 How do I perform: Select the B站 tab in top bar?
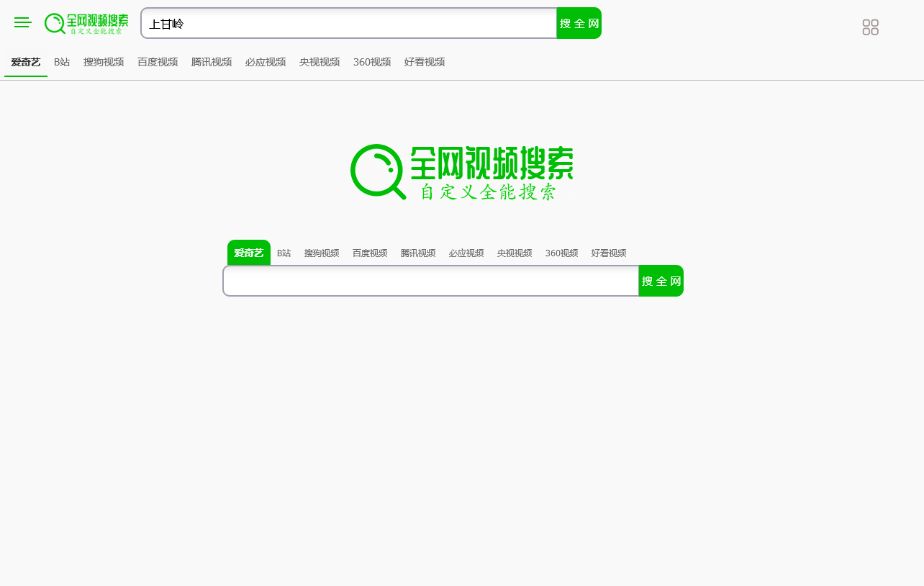(x=62, y=62)
